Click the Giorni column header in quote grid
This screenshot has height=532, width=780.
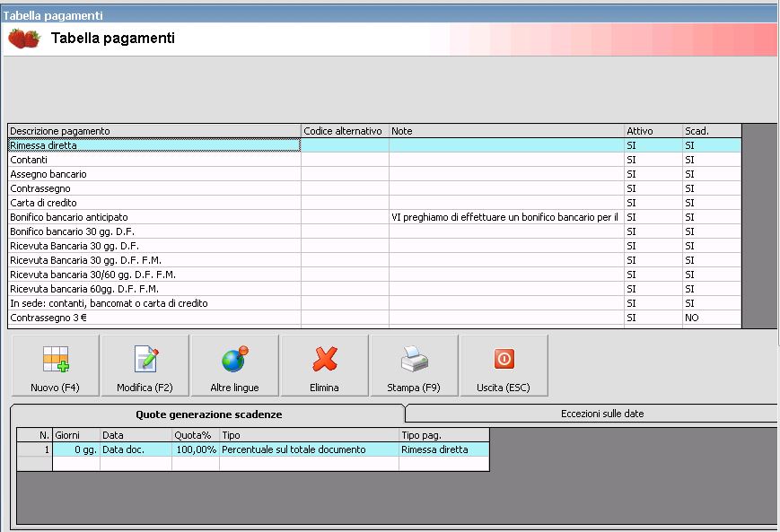76,435
